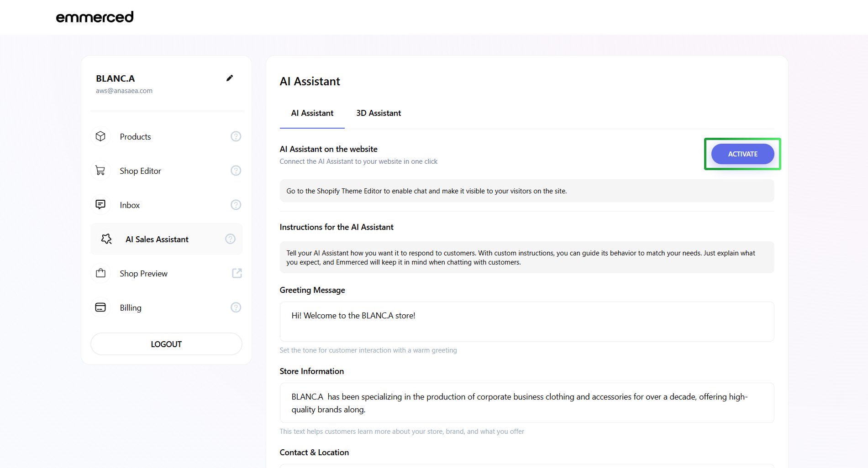Screen dimensions: 868x468
Task: Click the pencil edit icon beside BLANC.A
Action: tap(230, 78)
